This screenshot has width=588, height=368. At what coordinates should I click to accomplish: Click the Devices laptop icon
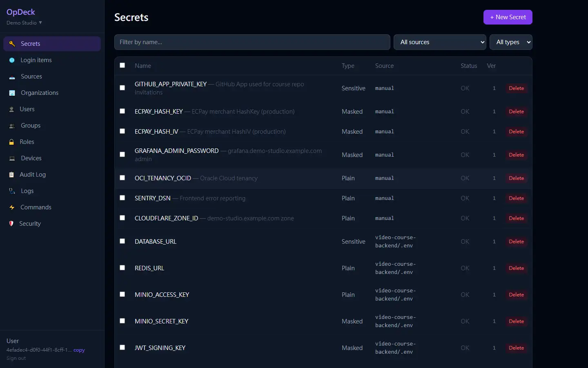pyautogui.click(x=12, y=158)
